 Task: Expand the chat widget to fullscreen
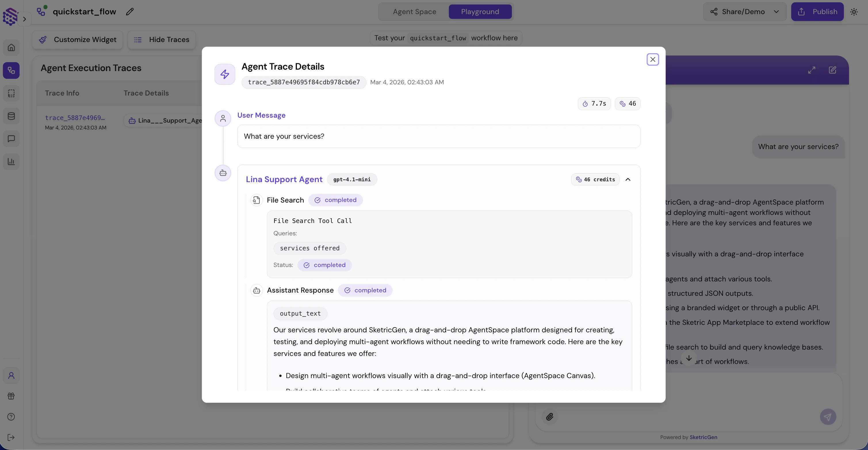pos(812,70)
